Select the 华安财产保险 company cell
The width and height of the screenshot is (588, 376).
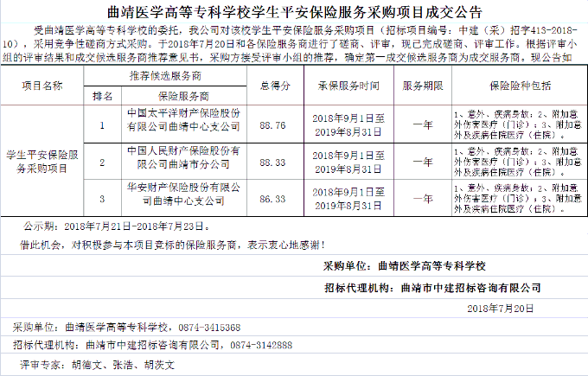coord(183,194)
